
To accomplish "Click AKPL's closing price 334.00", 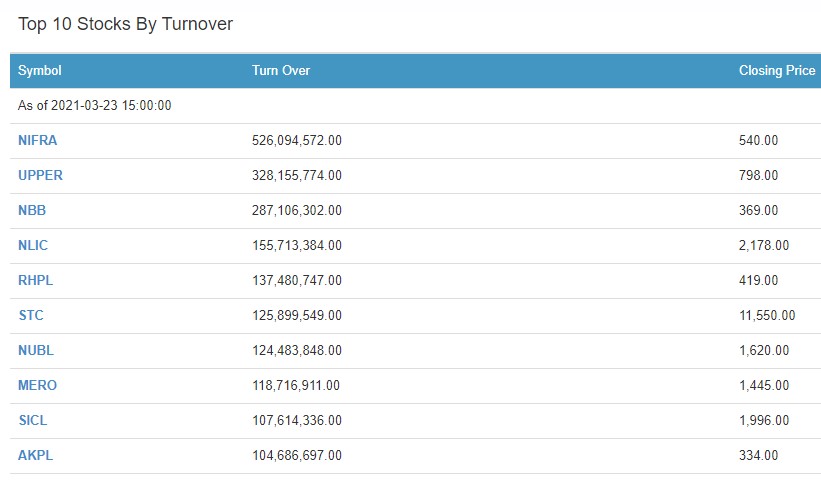I will (x=758, y=456).
